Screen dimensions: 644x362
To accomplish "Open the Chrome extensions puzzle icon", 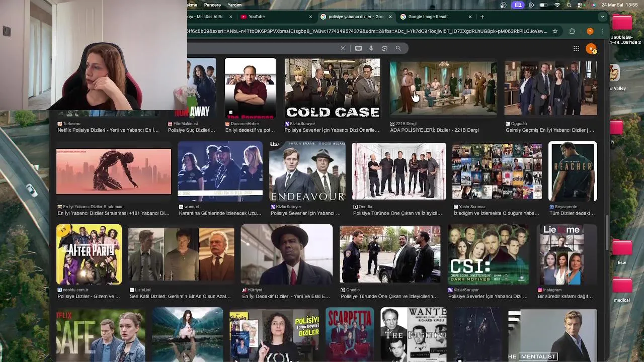I will click(572, 31).
